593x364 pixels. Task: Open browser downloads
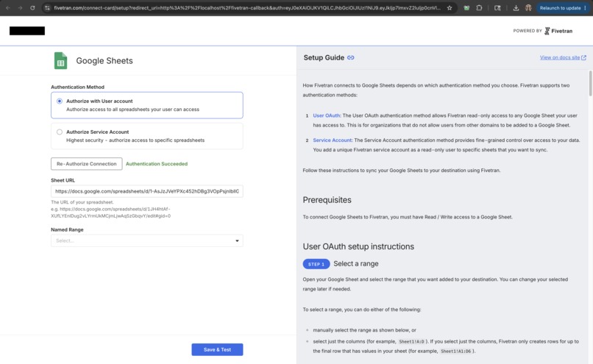[516, 7]
